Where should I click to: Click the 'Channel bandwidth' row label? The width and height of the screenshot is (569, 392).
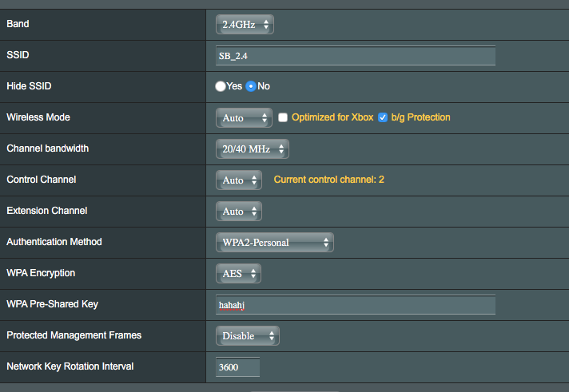tap(47, 148)
